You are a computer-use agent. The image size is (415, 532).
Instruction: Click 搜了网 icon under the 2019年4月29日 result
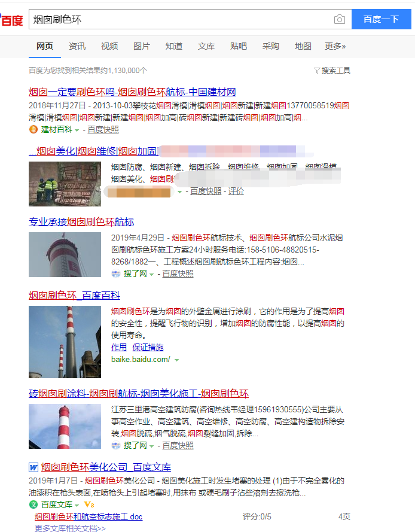pyautogui.click(x=116, y=274)
